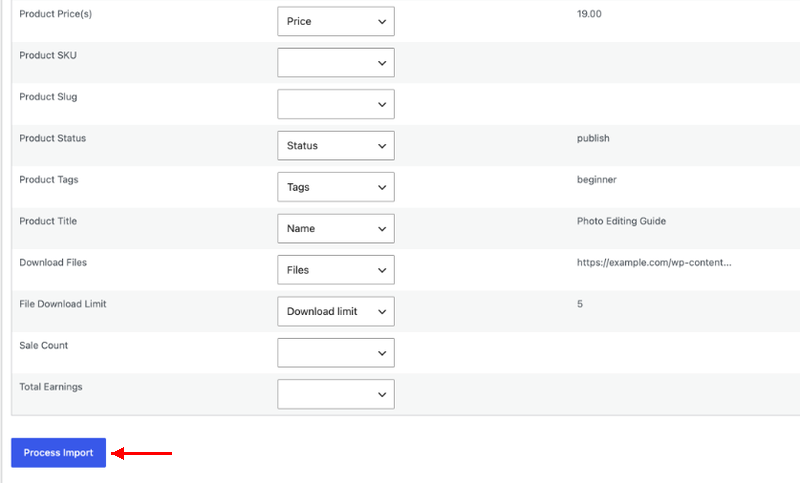The height and width of the screenshot is (483, 800).
Task: Click the 'publish' status preview value
Action: (x=593, y=138)
